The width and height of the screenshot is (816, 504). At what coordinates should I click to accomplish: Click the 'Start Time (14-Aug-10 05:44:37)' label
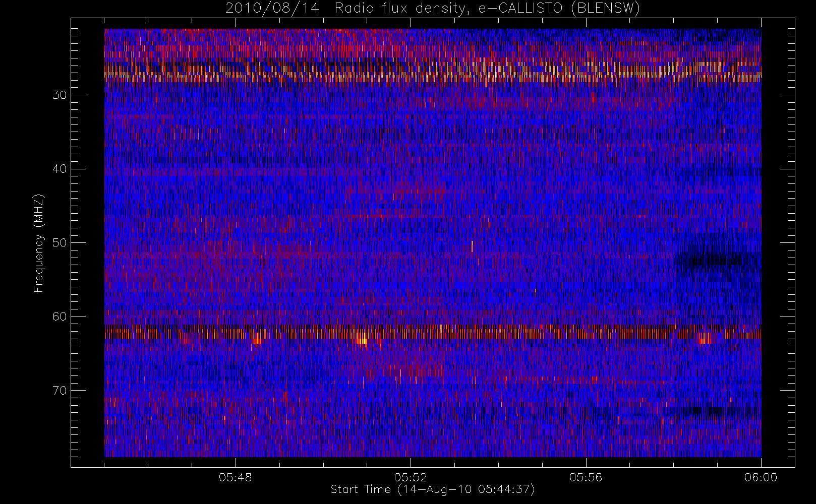point(432,489)
